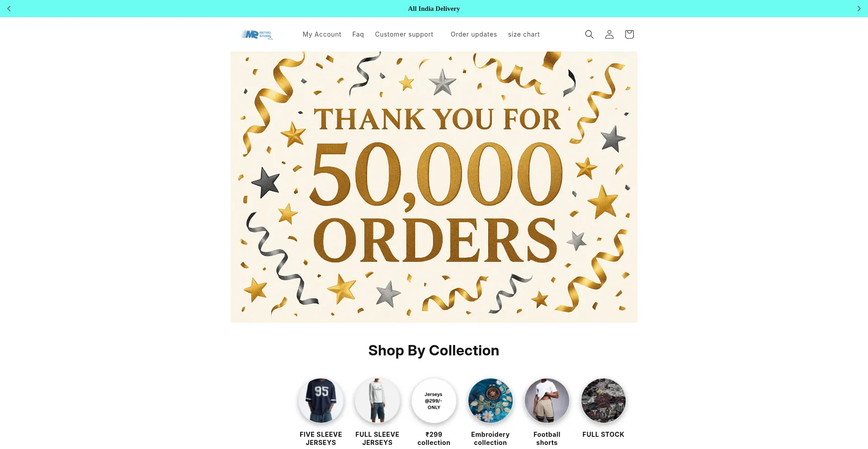The image size is (868, 449).
Task: Select the Jerseys @299/- ONLY circle
Action: pos(434,401)
